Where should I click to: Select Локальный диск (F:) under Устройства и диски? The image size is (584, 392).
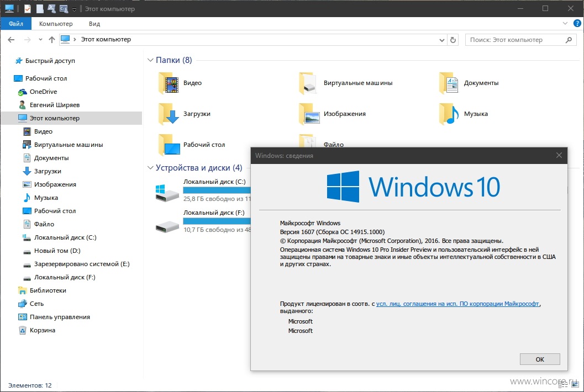pyautogui.click(x=203, y=223)
